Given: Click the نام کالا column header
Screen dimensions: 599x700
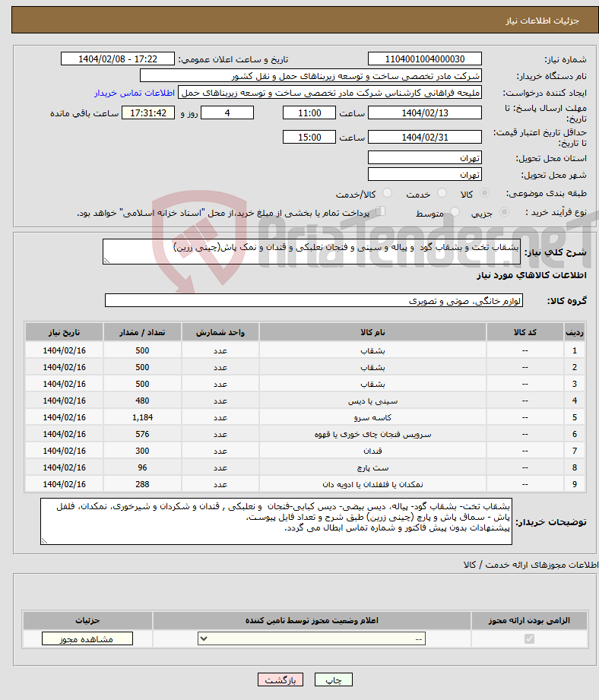Looking at the screenshot, I should (x=372, y=333).
